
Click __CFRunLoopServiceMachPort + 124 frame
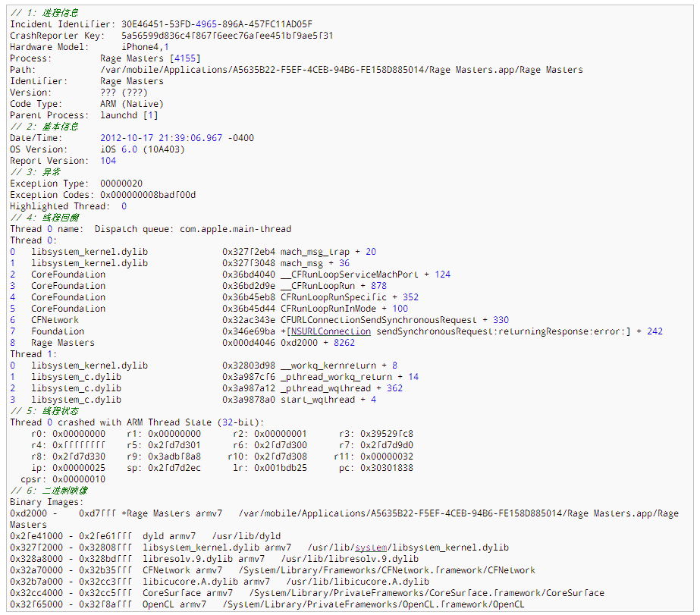click(x=366, y=275)
